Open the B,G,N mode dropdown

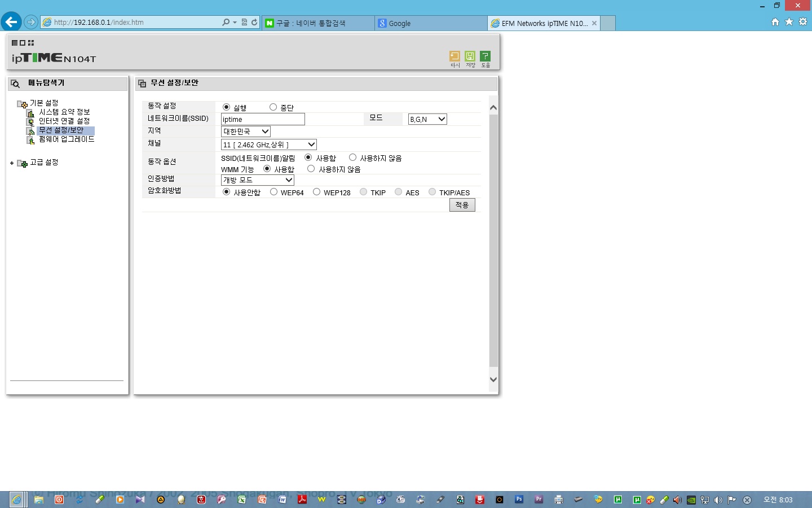click(427, 119)
